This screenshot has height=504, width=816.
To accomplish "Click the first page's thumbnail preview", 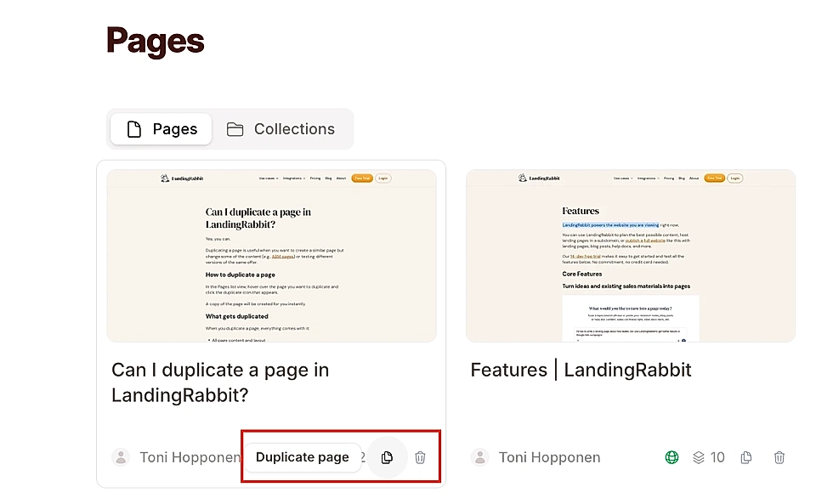I will point(272,254).
